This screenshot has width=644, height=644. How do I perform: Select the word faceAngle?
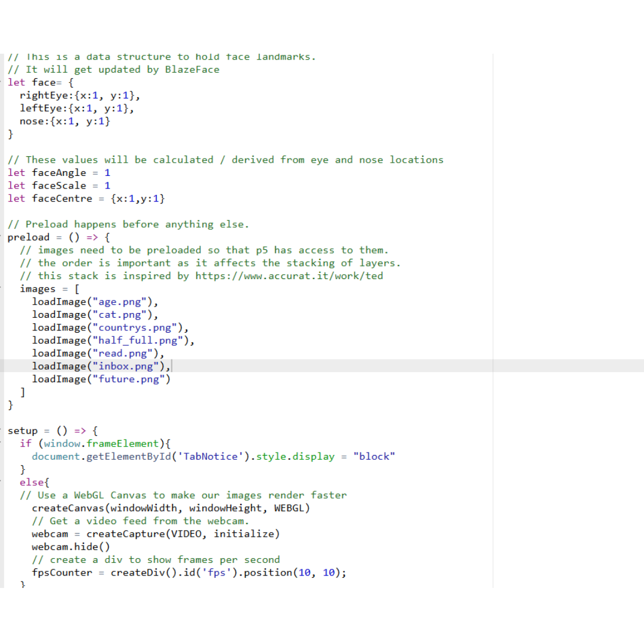pyautogui.click(x=59, y=172)
